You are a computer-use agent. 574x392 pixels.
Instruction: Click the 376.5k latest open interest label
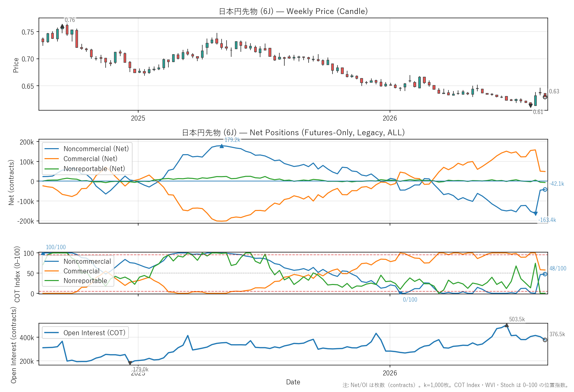pyautogui.click(x=557, y=334)
